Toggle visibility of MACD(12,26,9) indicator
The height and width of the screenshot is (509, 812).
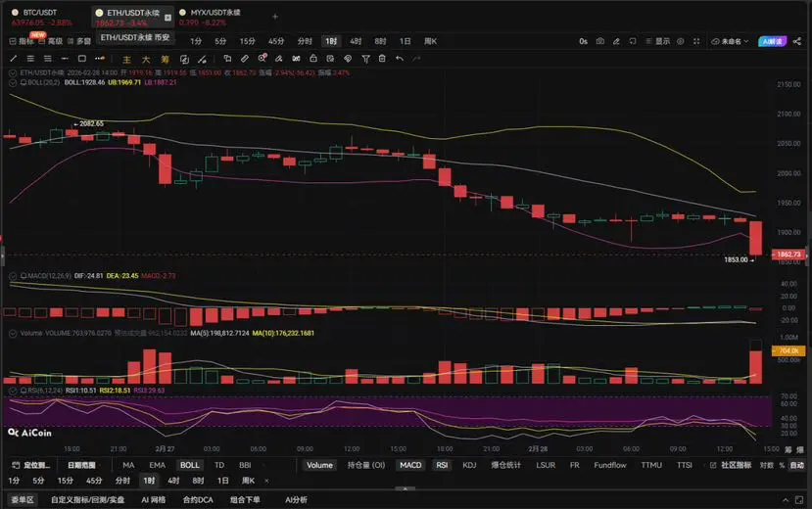(13, 276)
